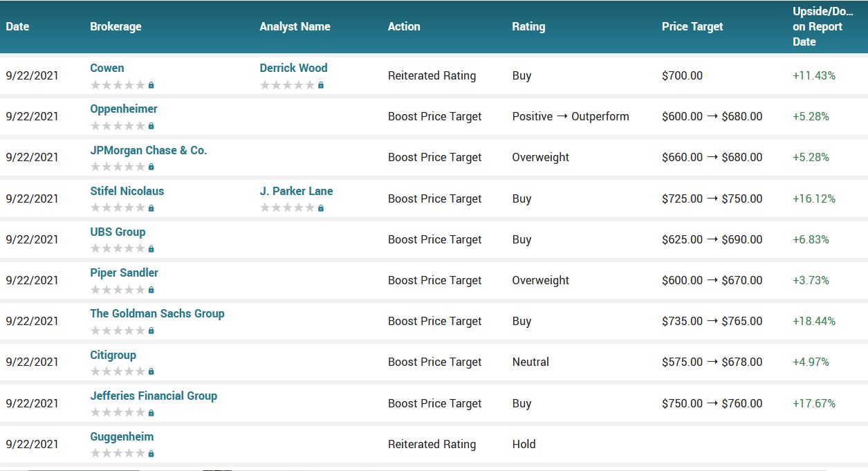Sort by the Rating column header
Viewport: 868px width, 471px height.
pyautogui.click(x=528, y=26)
